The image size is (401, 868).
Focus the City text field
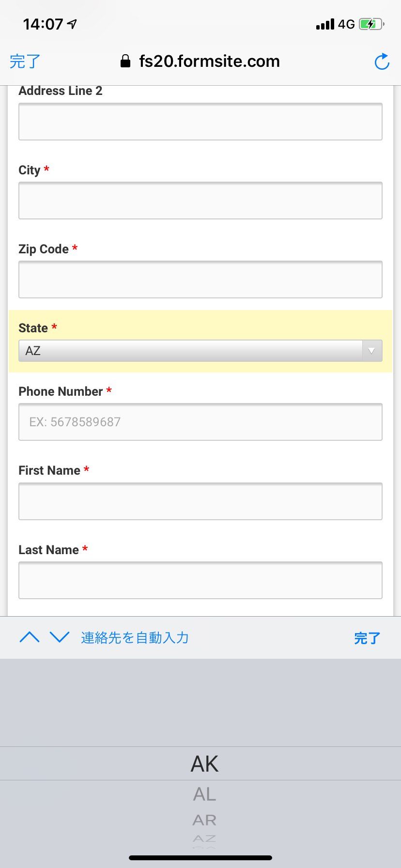[x=200, y=201]
